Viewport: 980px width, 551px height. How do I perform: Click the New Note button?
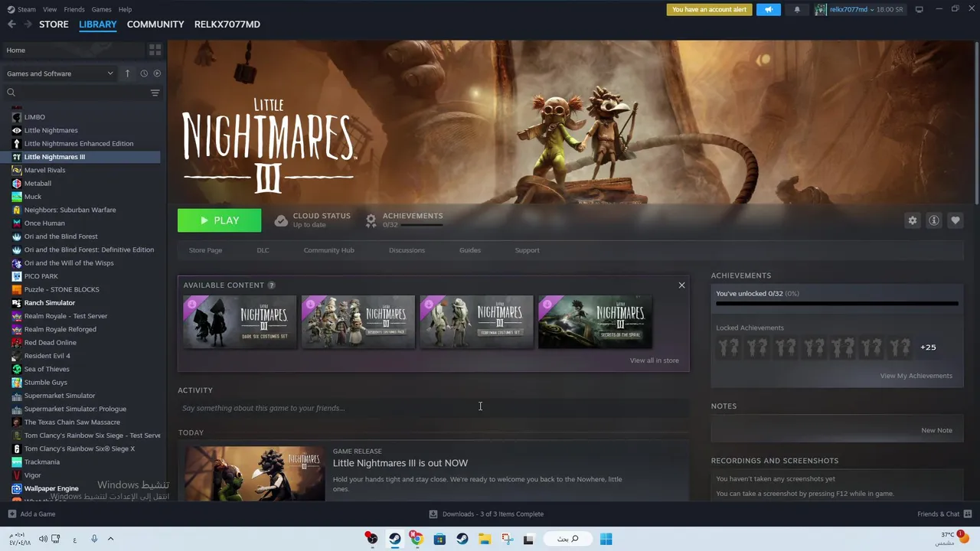point(936,430)
